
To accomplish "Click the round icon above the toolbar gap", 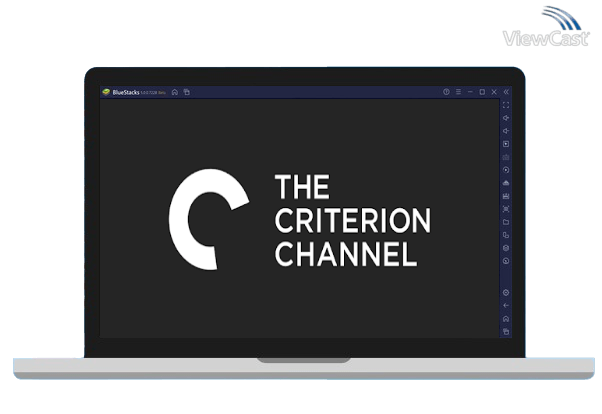I will 506,261.
